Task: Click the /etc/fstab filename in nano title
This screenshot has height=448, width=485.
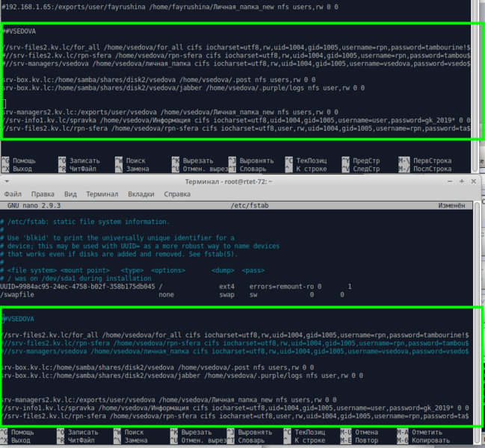Action: (250, 205)
